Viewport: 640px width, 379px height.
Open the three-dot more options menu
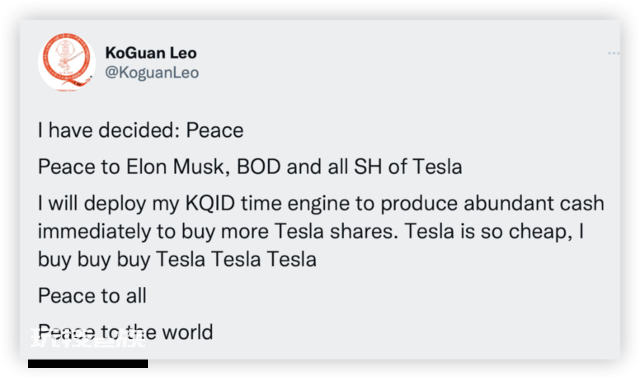[613, 53]
